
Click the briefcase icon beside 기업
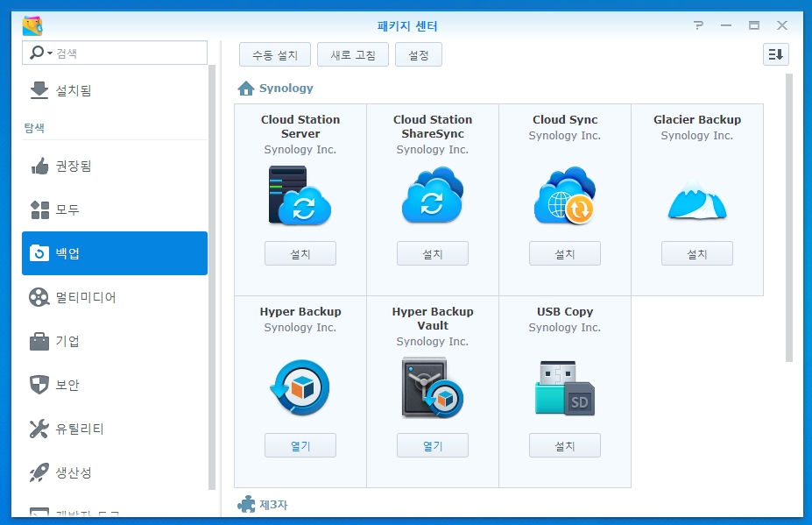39,341
